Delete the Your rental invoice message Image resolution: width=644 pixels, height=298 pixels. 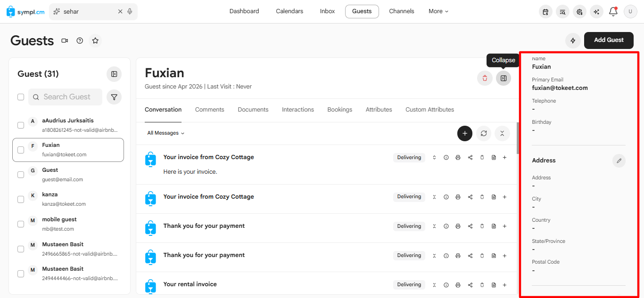[x=482, y=285]
